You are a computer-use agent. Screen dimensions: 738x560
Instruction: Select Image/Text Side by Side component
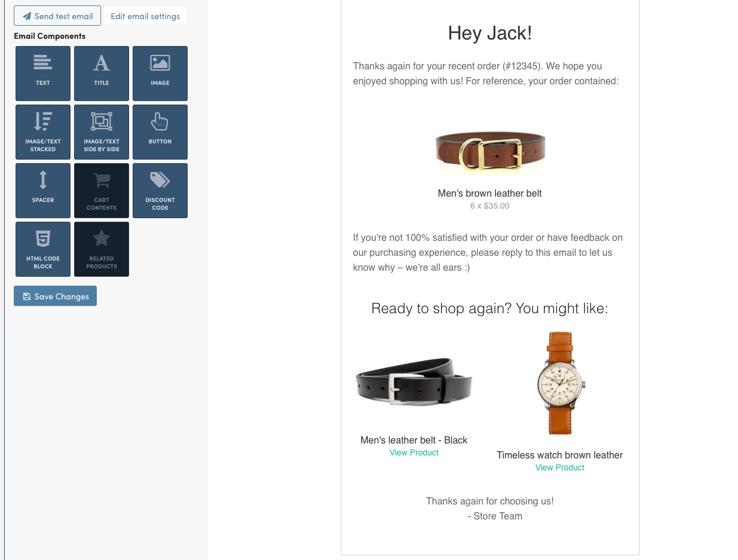(x=102, y=132)
